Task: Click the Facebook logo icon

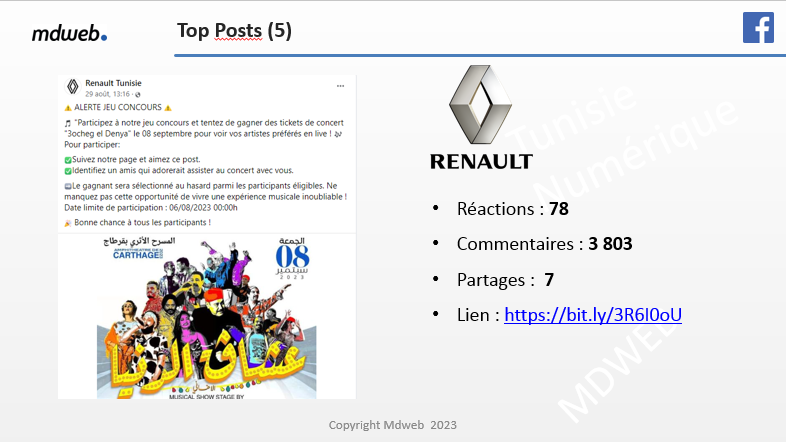Action: 758,28
